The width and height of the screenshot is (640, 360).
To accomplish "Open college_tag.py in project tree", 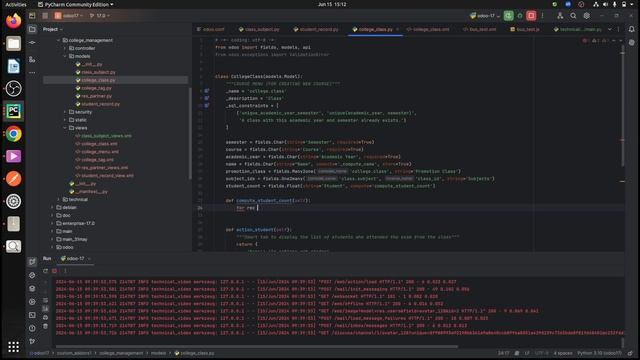I will pos(96,88).
